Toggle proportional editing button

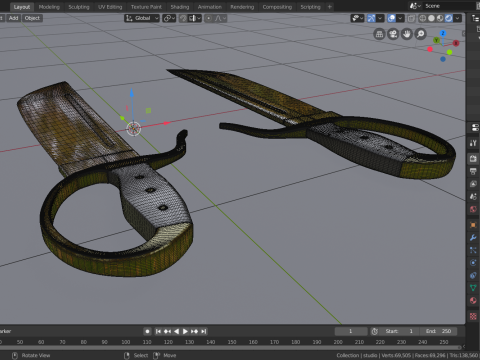pyautogui.click(x=209, y=18)
